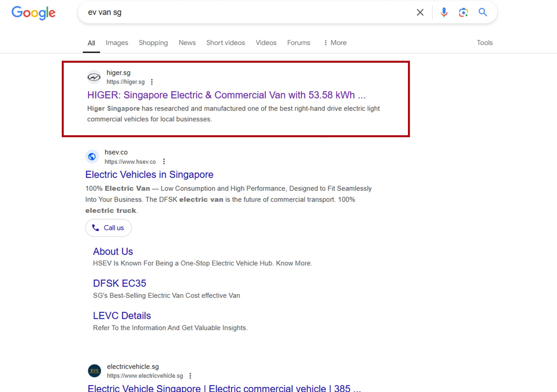Switch to the Images tab
The width and height of the screenshot is (557, 392).
tap(117, 43)
